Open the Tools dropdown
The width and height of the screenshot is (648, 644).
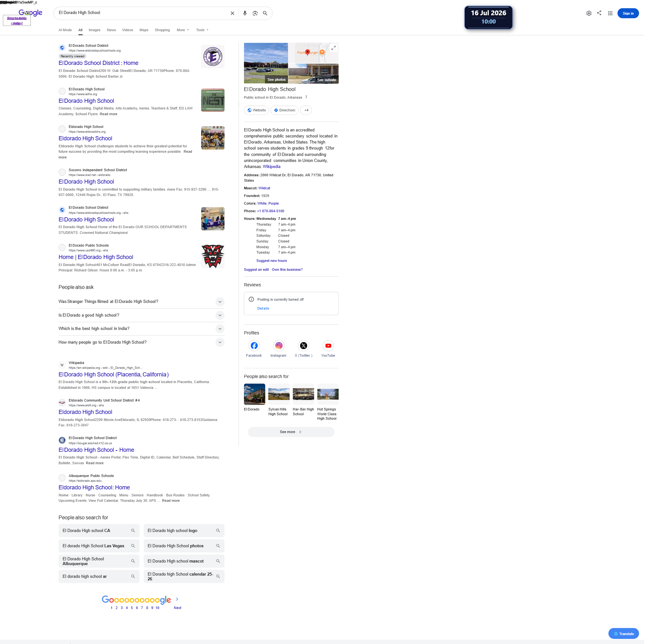tap(204, 30)
